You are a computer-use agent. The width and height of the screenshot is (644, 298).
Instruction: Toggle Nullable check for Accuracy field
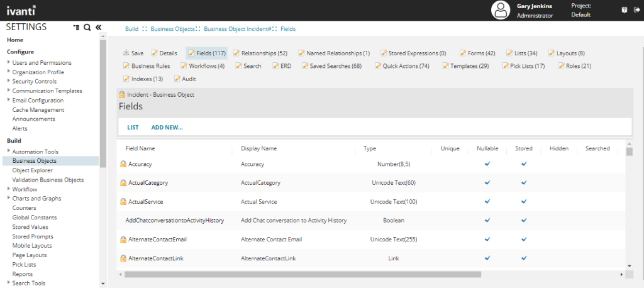point(487,164)
